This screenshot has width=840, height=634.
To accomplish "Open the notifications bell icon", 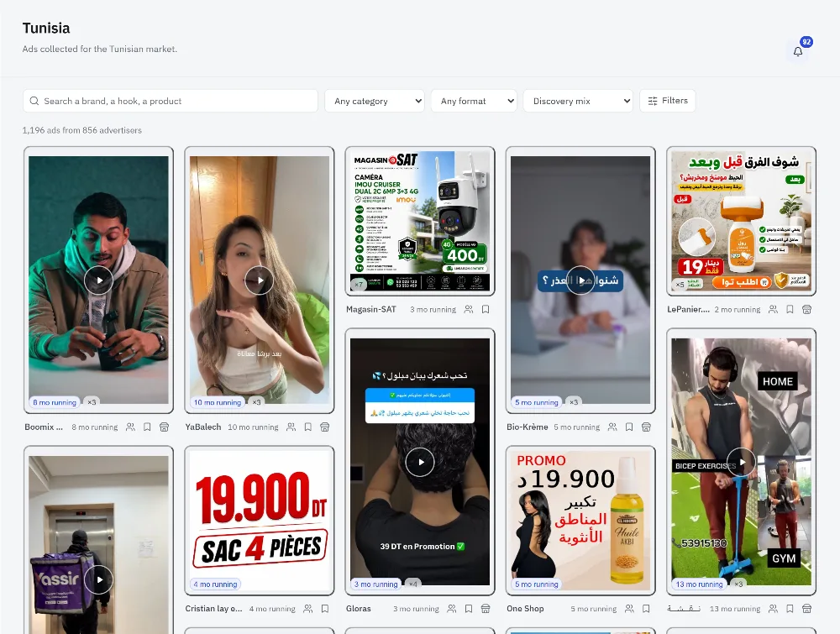I will coord(798,51).
